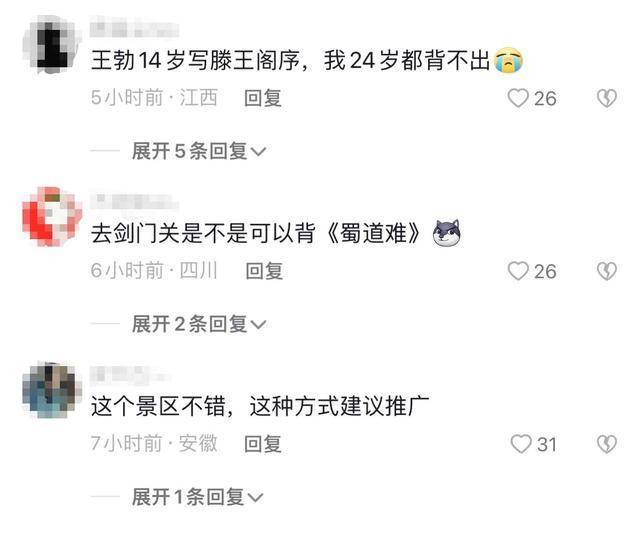Screen dimensions: 640x533
Task: Like the 王勃 comment with heart icon
Action: tap(518, 98)
